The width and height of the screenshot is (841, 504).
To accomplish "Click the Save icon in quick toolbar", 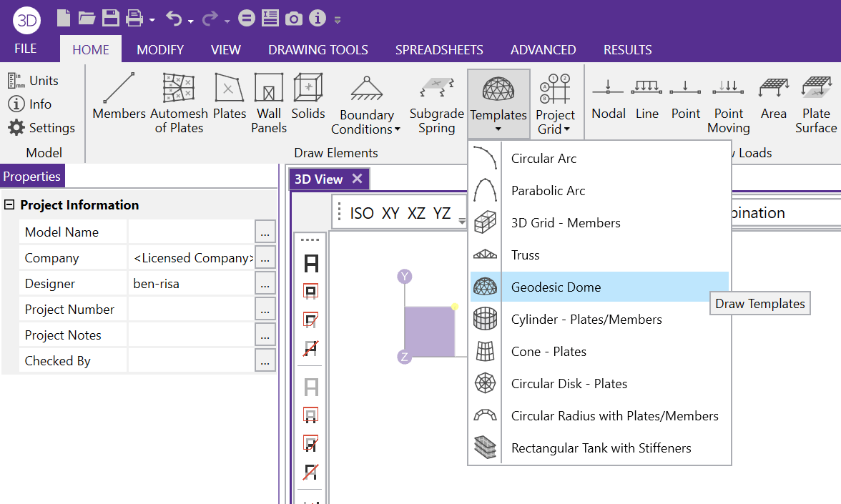I will (x=110, y=19).
